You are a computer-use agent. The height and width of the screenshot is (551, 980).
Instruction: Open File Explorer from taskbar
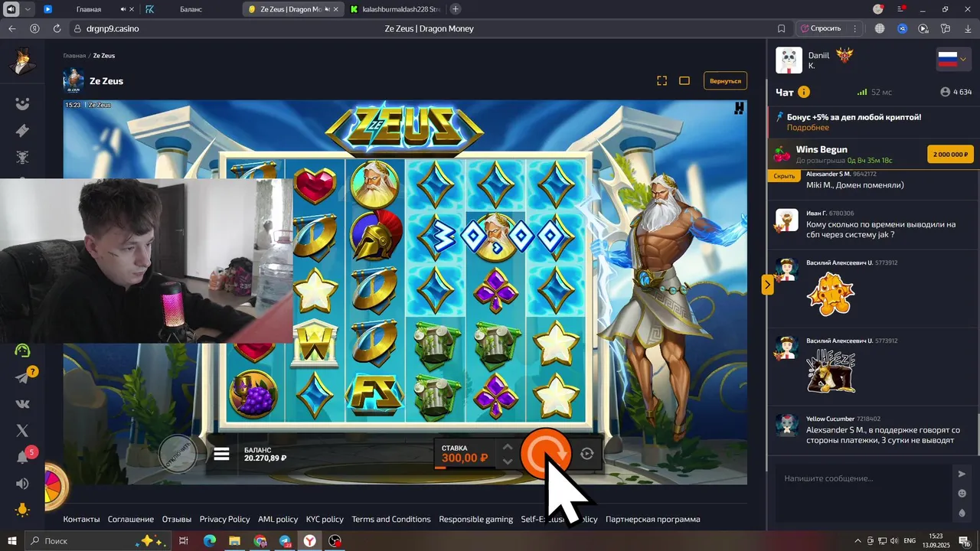coord(234,540)
